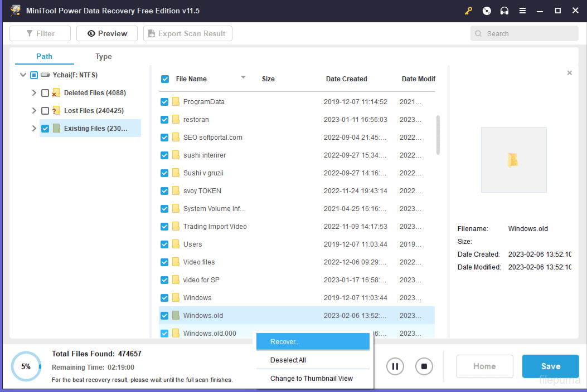Collapse the Ychai(F: NTFS) tree node
The image size is (587, 392).
[x=23, y=75]
